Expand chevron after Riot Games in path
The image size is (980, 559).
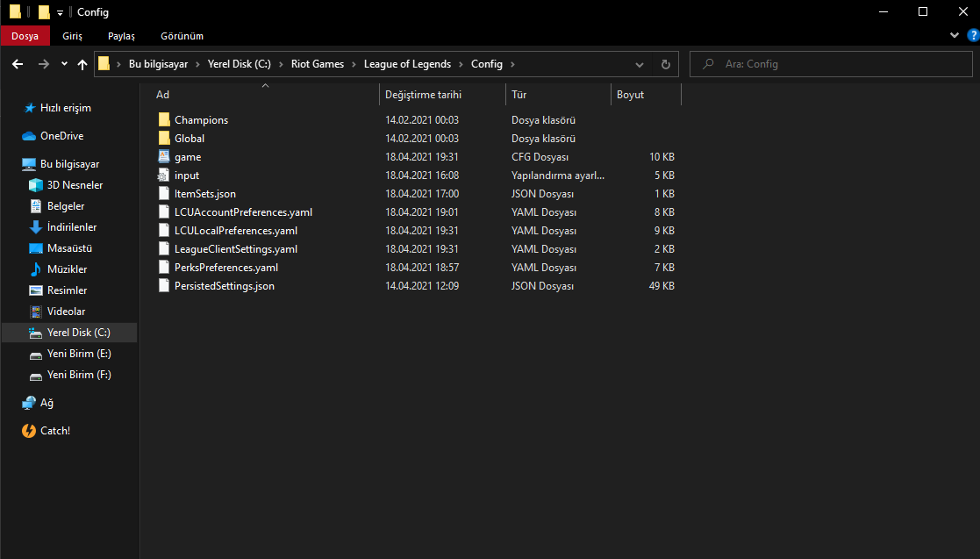(x=354, y=64)
